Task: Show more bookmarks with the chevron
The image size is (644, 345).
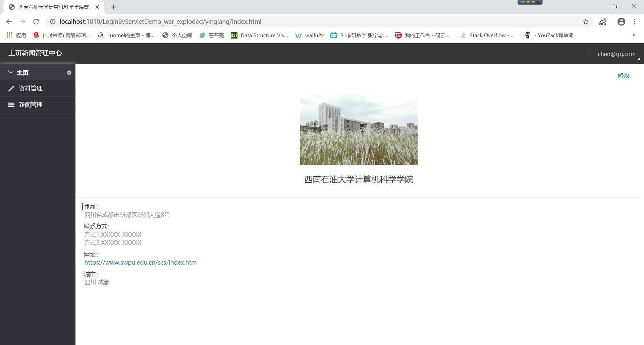Action: coord(634,35)
